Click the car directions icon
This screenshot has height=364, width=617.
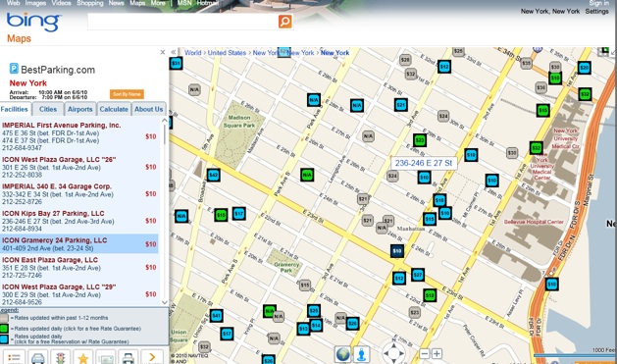[x=38, y=357]
